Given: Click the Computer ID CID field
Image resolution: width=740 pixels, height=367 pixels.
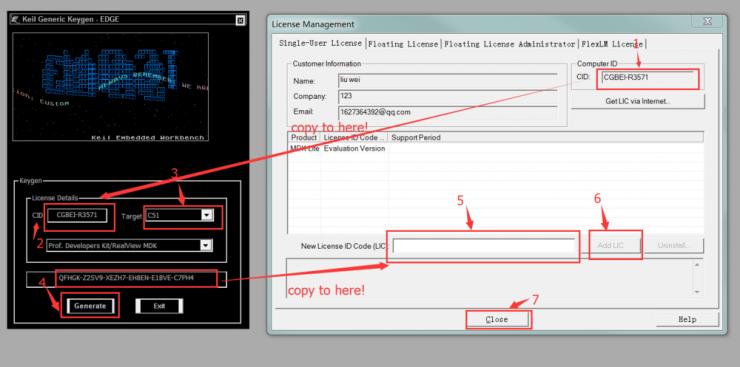Looking at the screenshot, I should (648, 77).
